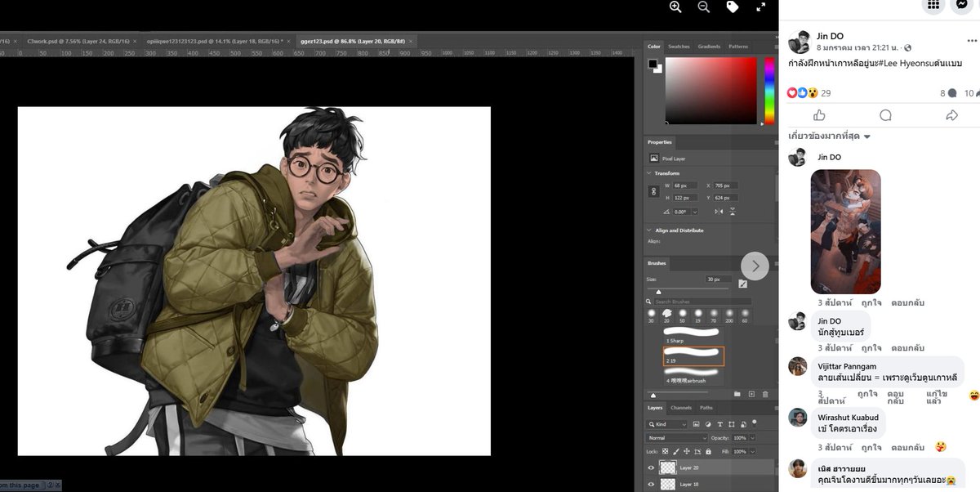This screenshot has width=980, height=492.
Task: Open the rotation angle dropdown arrow
Action: (x=694, y=212)
